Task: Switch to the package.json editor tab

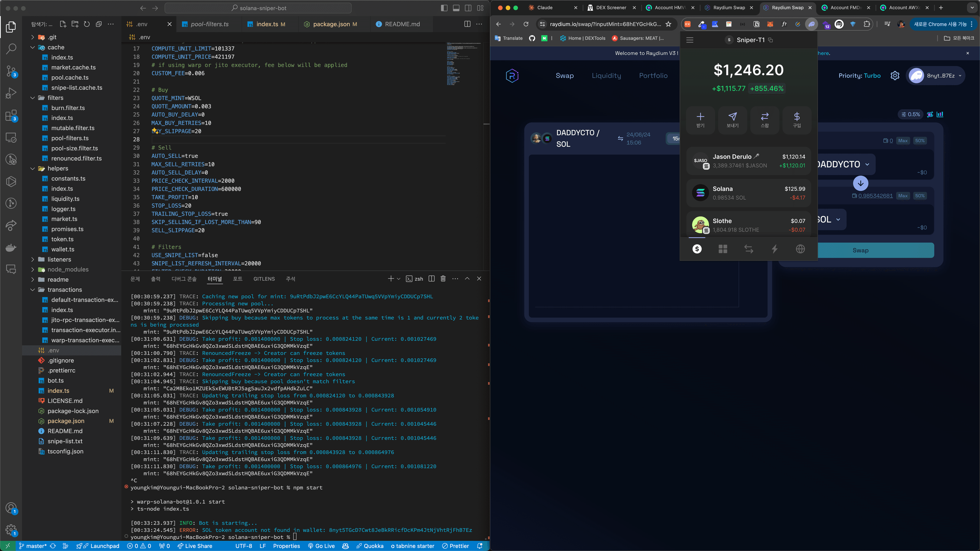Action: point(331,24)
